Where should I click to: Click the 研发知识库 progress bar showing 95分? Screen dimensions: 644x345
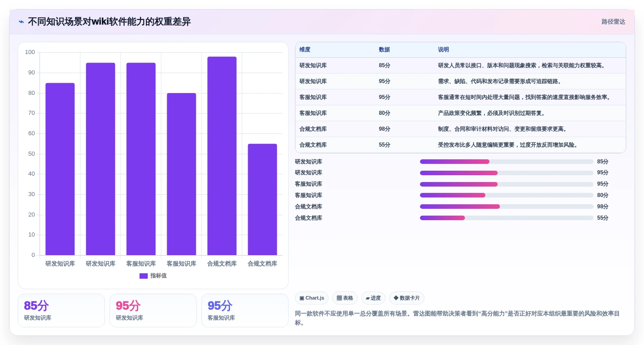507,173
